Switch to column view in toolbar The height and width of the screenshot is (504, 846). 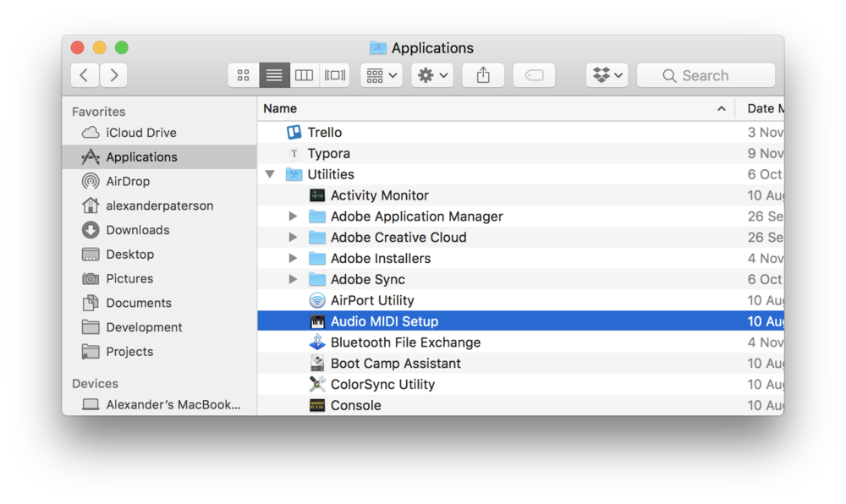(304, 75)
